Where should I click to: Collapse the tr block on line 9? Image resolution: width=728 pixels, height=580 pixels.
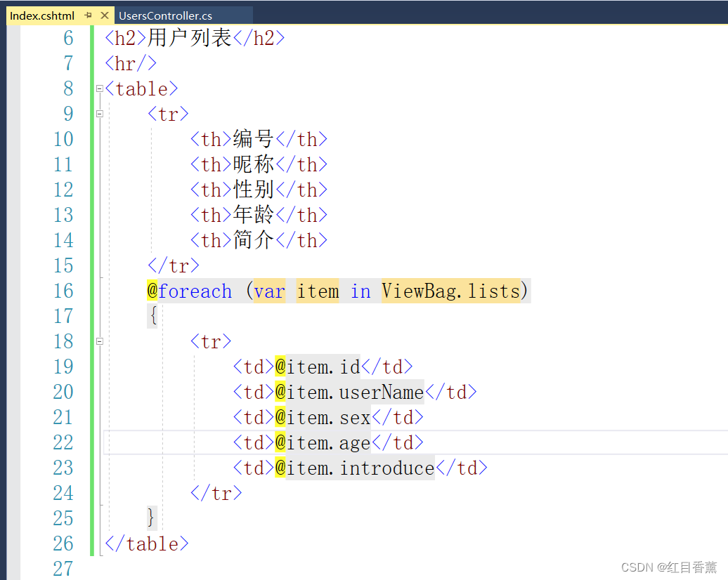click(100, 114)
